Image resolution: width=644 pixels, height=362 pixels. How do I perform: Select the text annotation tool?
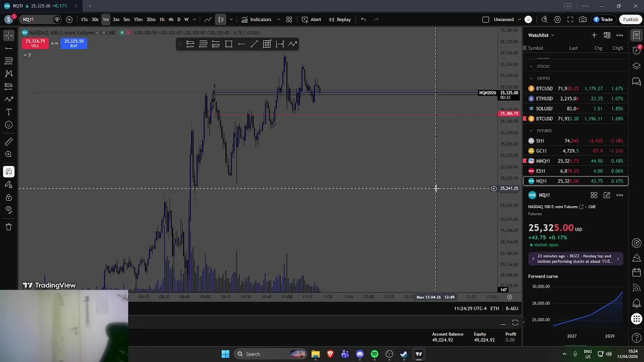point(9,112)
